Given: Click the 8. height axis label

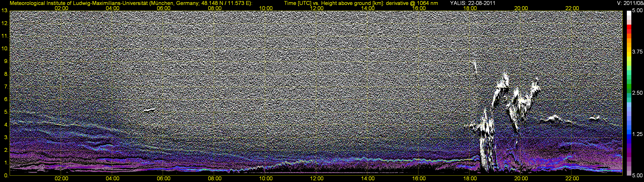Looking at the screenshot, I should 6,74.
